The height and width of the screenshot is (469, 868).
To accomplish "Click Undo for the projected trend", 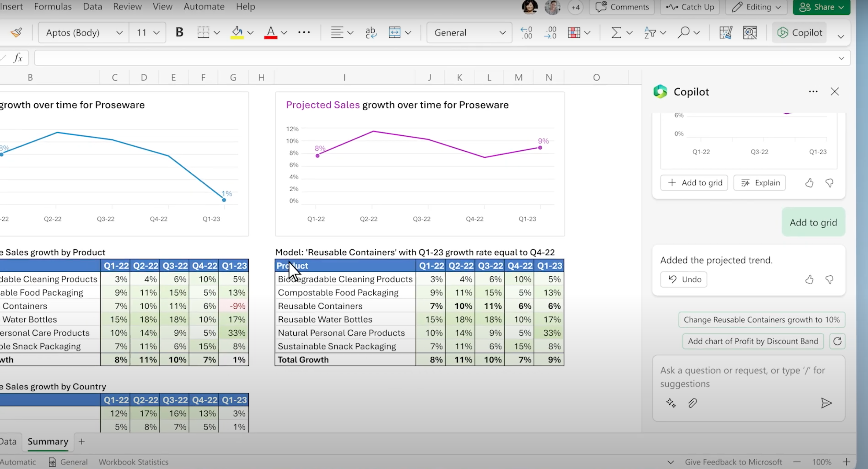I will click(684, 279).
